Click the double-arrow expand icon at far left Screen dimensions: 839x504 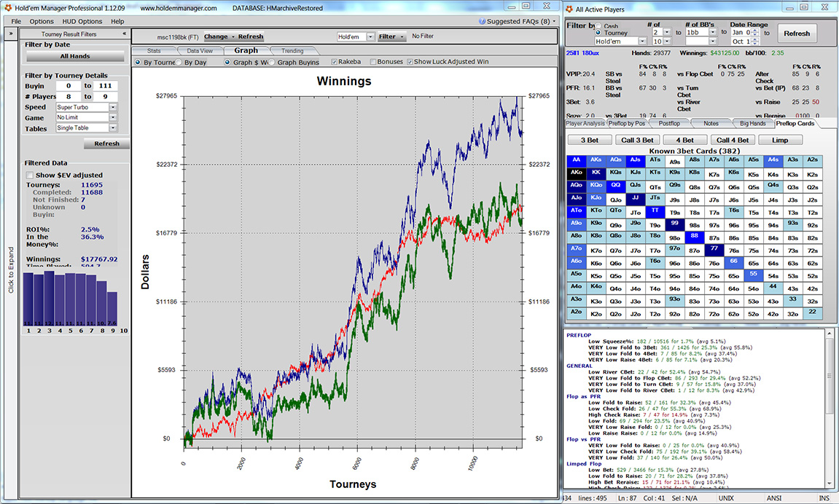(x=11, y=34)
